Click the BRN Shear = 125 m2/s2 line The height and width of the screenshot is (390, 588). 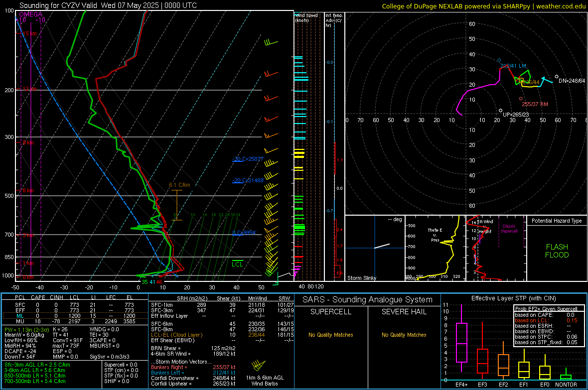click(x=193, y=348)
